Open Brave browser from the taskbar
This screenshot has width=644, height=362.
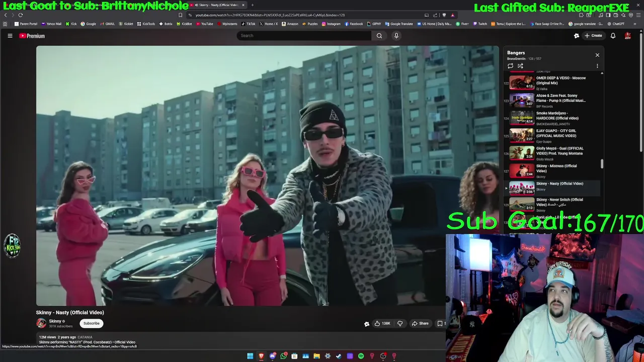[261, 356]
